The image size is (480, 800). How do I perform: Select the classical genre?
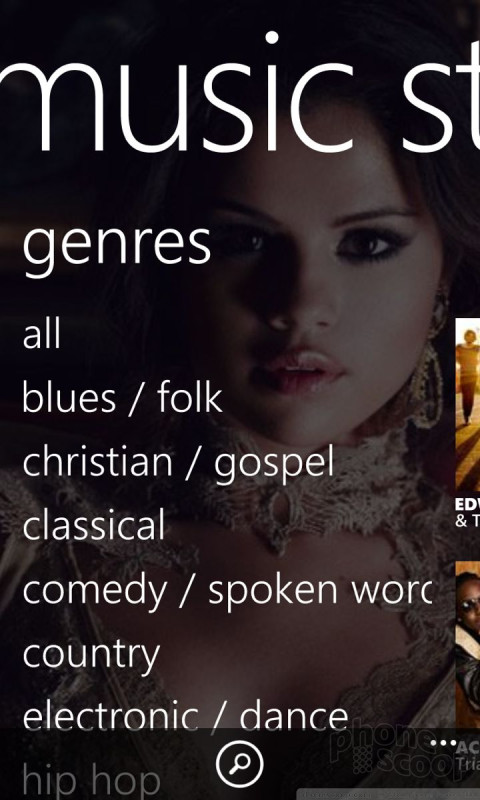coord(94,524)
